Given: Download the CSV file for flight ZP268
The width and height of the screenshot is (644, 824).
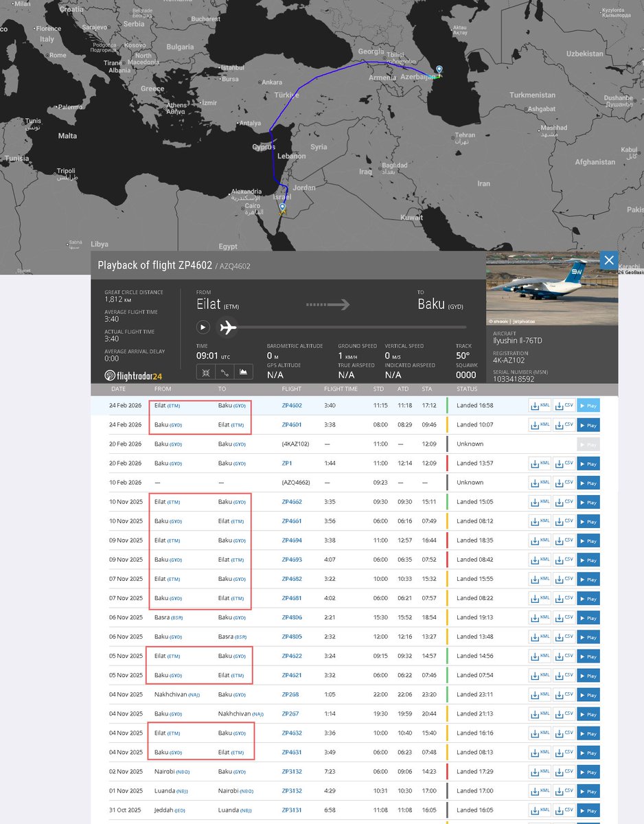Looking at the screenshot, I should (564, 694).
